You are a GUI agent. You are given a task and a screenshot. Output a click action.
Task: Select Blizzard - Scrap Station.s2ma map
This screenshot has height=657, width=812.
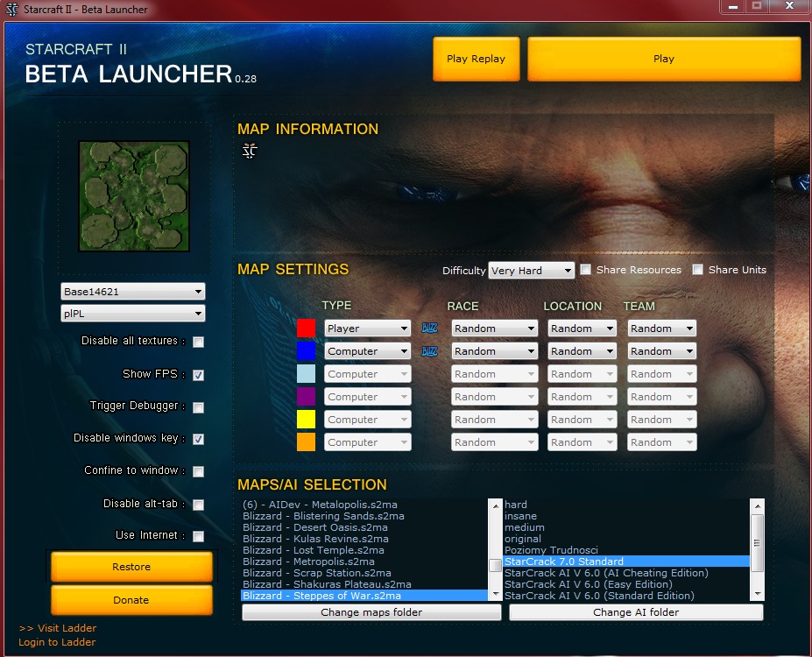coord(364,573)
